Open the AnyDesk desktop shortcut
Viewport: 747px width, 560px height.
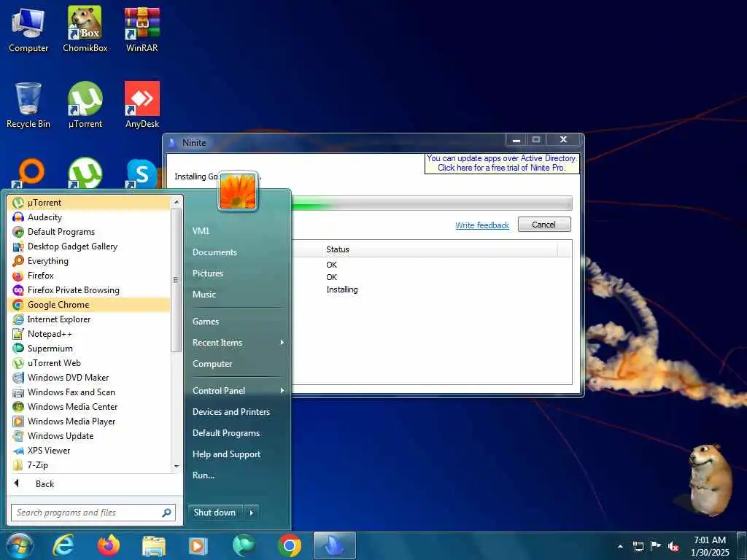tap(142, 105)
